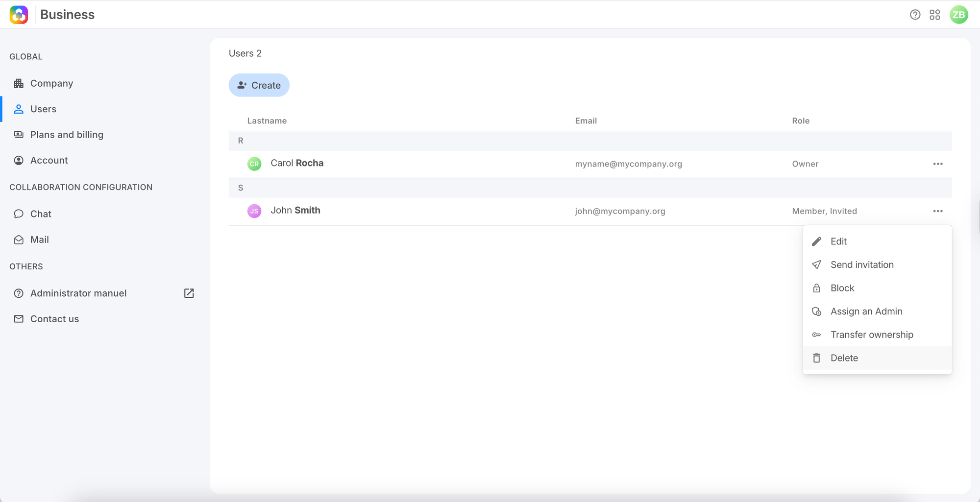
Task: Click the colorful Business app logo
Action: 19,15
